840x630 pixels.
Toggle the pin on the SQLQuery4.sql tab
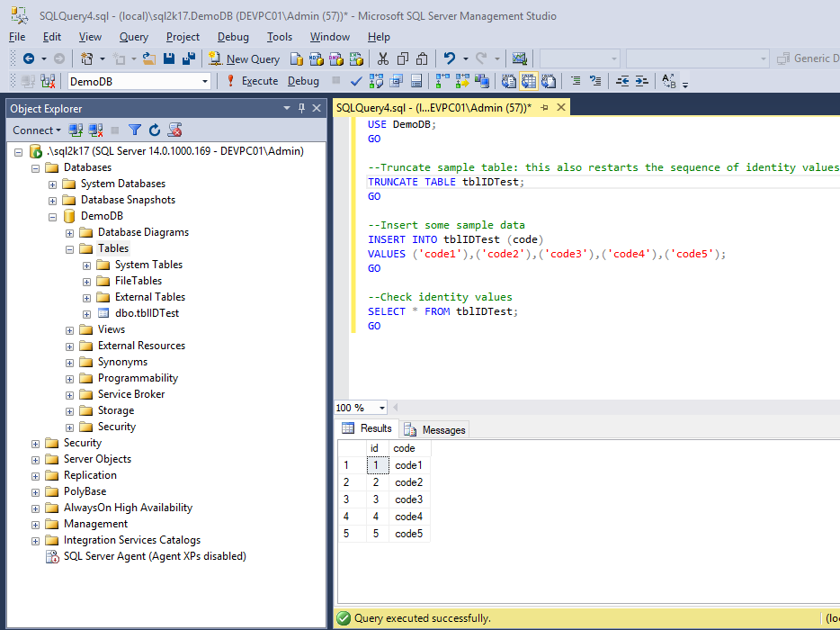tap(544, 108)
